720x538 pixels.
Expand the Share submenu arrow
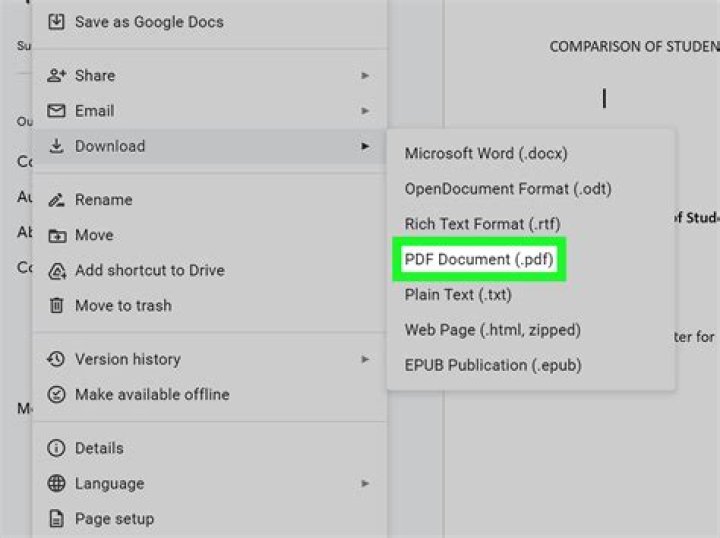tap(366, 76)
